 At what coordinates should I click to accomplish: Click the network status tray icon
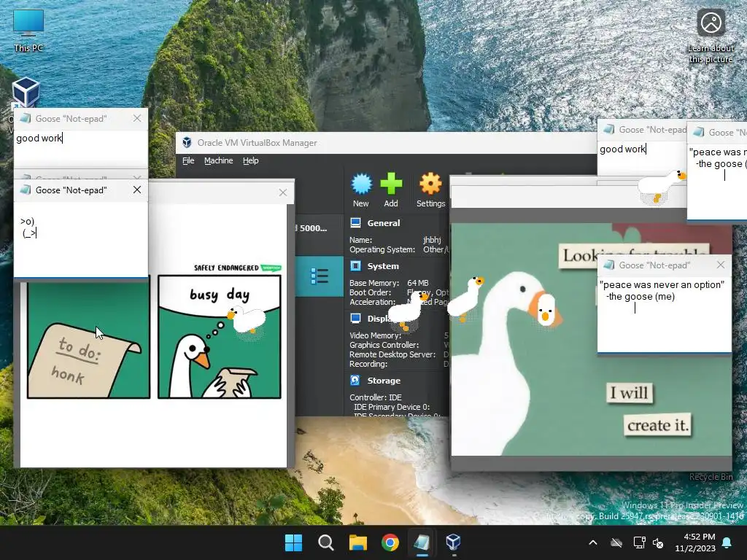tap(639, 542)
